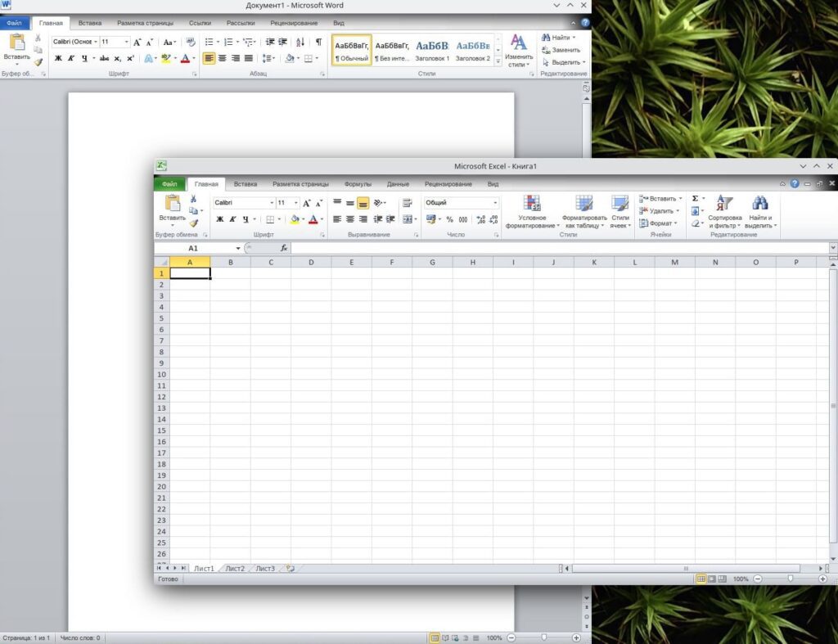Click Найти in Word's editing group
Screen dimensions: 838x644
tap(559, 38)
